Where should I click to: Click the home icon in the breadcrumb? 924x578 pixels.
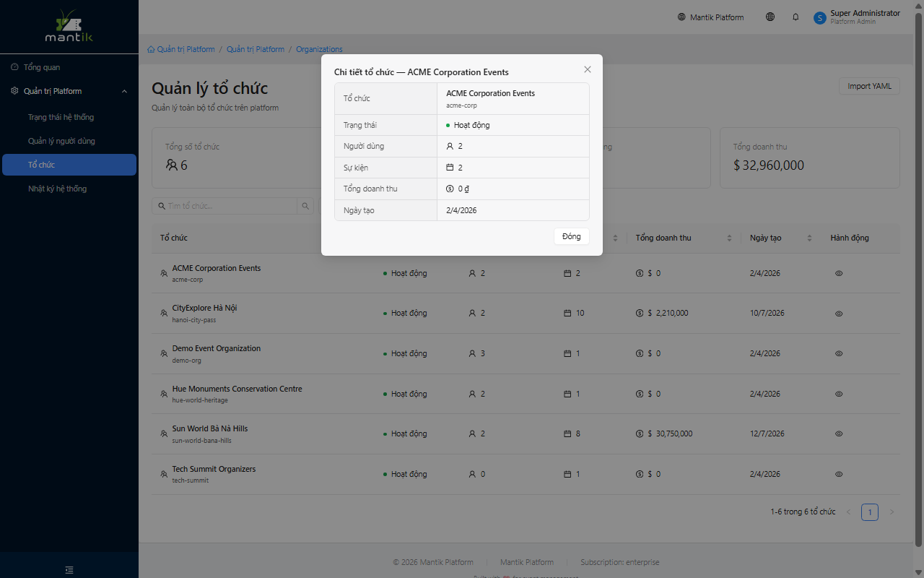pyautogui.click(x=151, y=49)
